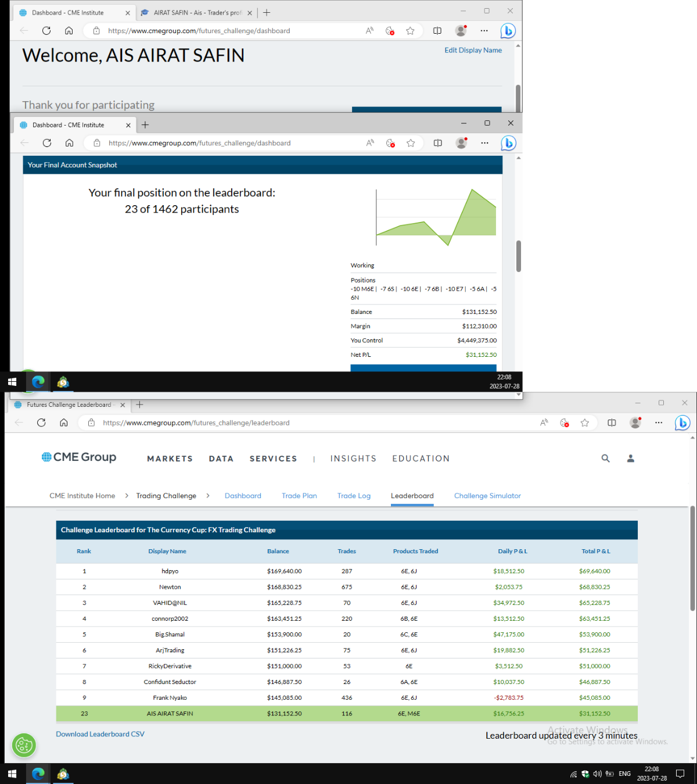The height and width of the screenshot is (784, 697).
Task: Open the green cookie settings icon
Action: (x=24, y=745)
